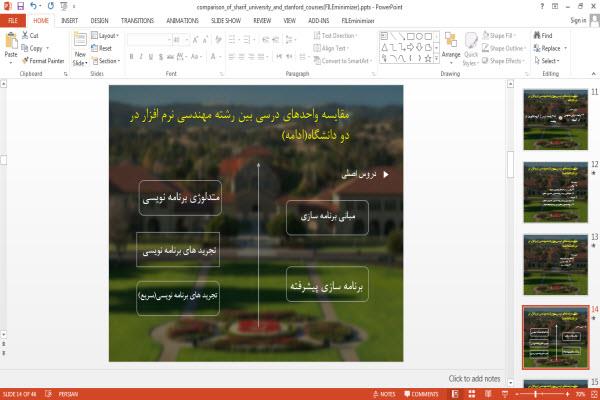Cut the selection with the scissors icon
The width and height of the screenshot is (600, 400).
click(x=25, y=35)
